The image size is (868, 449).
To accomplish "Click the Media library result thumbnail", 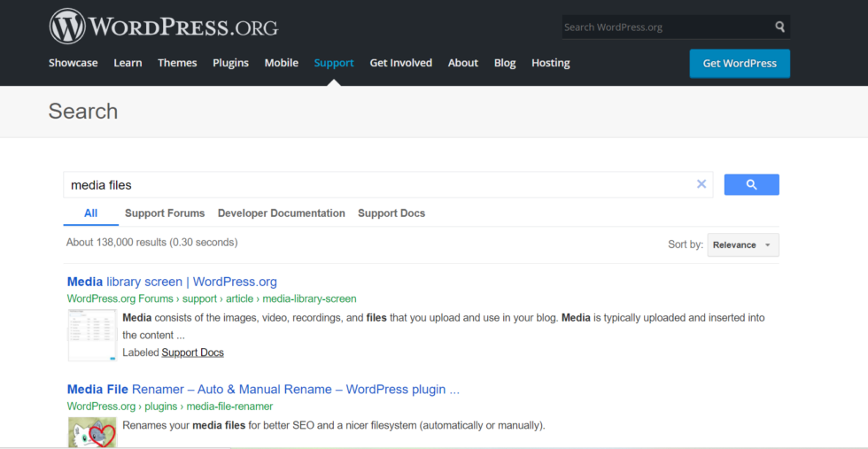I will [92, 335].
